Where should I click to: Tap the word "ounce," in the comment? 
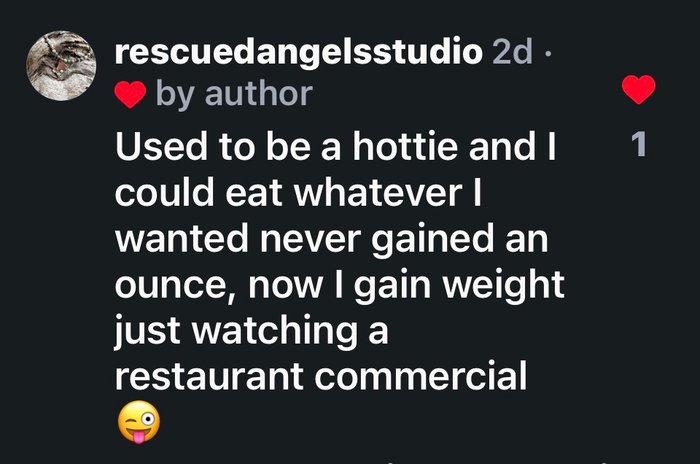pyautogui.click(x=176, y=288)
